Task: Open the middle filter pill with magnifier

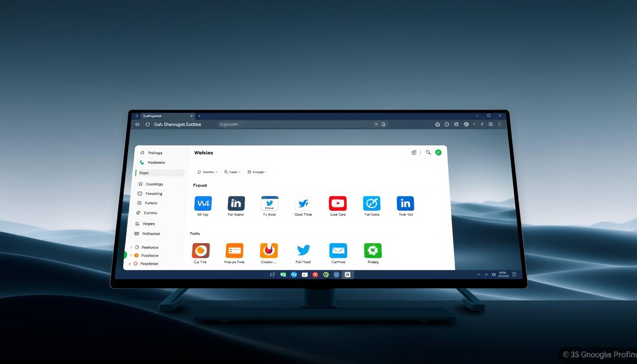Action: (x=232, y=172)
